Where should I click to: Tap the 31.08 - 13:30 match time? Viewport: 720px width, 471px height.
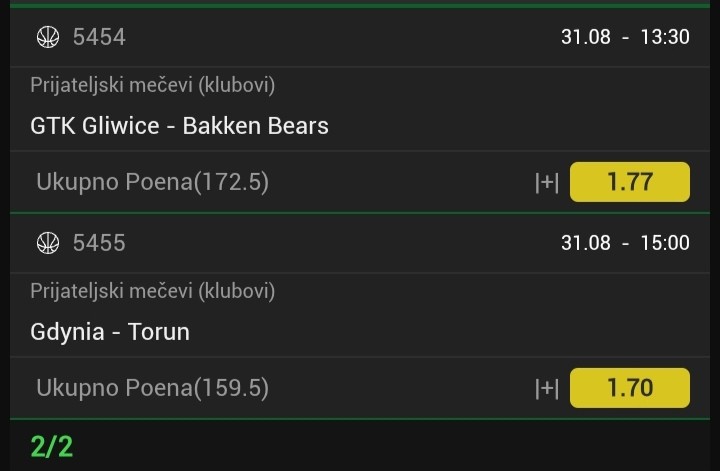625,37
